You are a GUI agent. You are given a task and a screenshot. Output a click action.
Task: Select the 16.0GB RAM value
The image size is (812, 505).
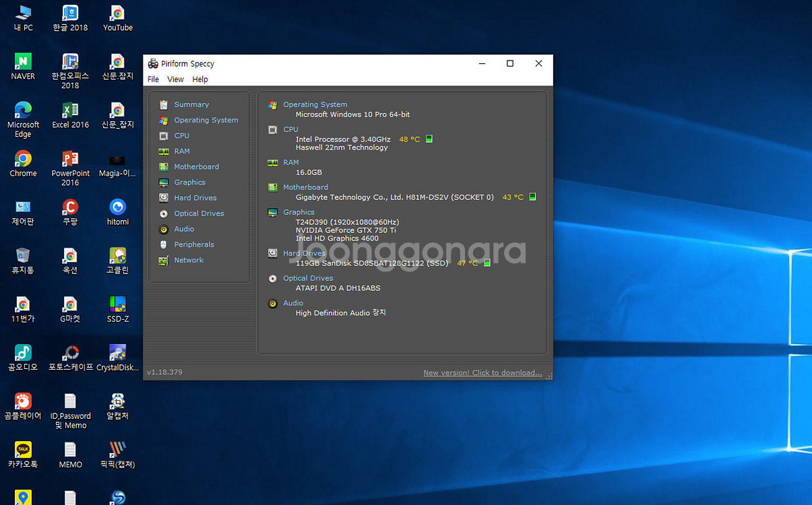click(x=309, y=172)
